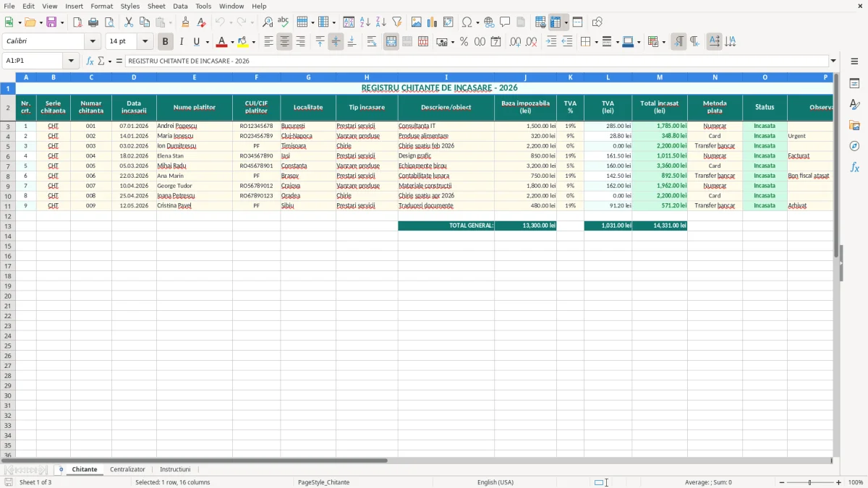Viewport: 868px width, 488px height.
Task: Toggle Bold formatting
Action: (166, 42)
